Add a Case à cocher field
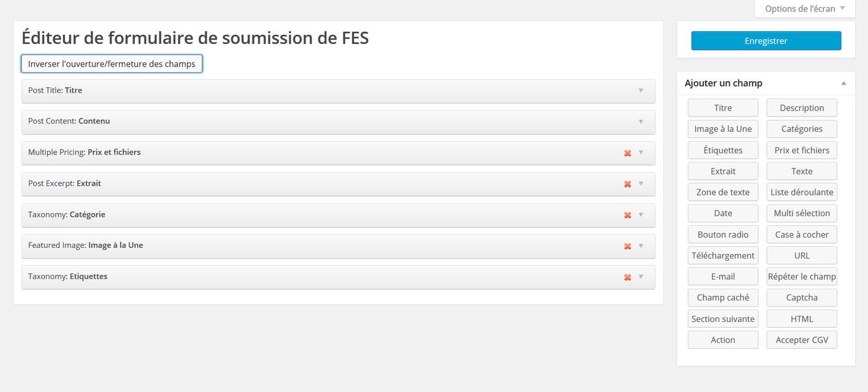The width and height of the screenshot is (868, 392). (x=801, y=234)
